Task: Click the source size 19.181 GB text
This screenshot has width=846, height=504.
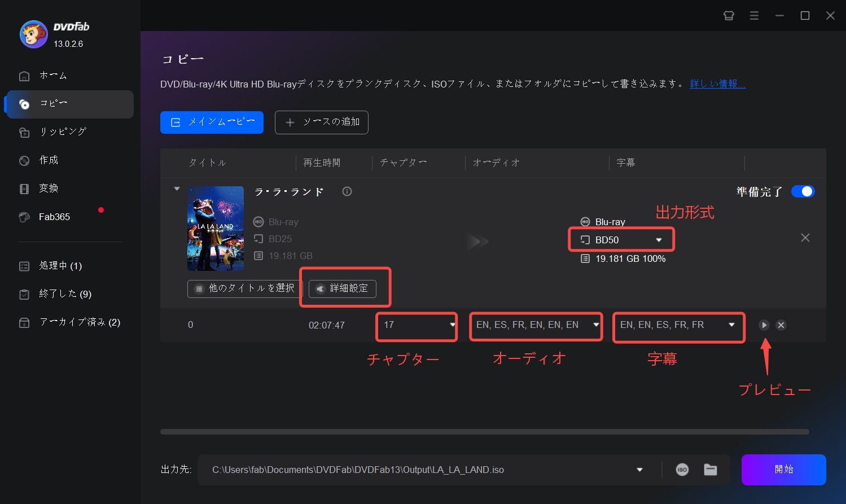Action: (x=291, y=256)
